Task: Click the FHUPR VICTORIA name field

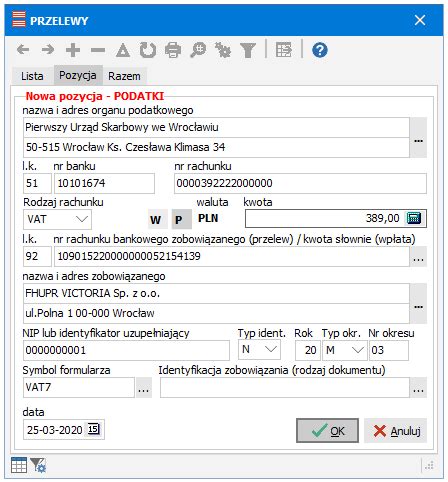Action: [x=216, y=293]
